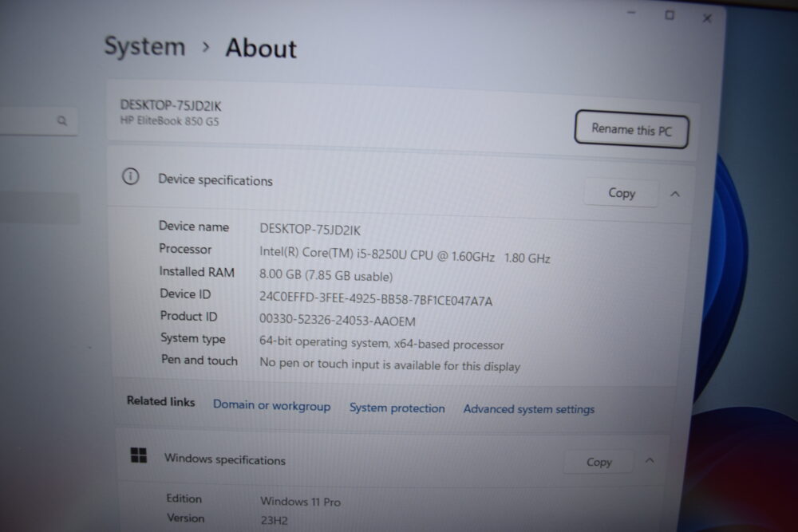Click the Related links label
Viewport: 798px width, 532px height.
click(x=161, y=401)
